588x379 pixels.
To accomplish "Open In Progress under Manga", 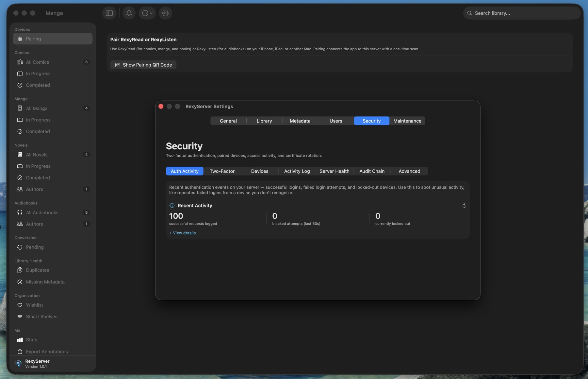I will pyautogui.click(x=53, y=120).
